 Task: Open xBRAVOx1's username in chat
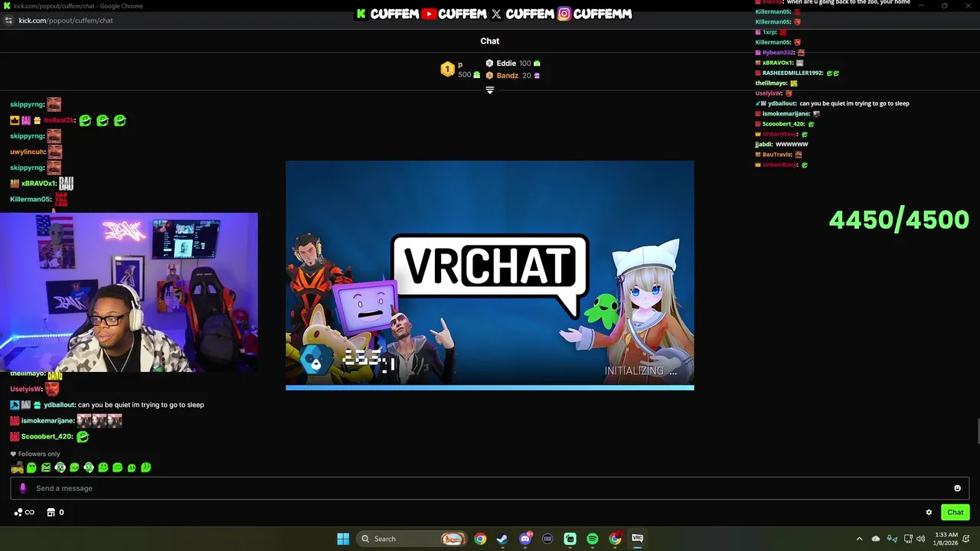[38, 184]
